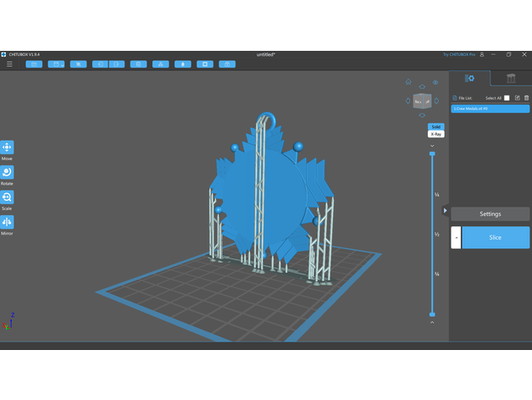Click the Slice button
Image resolution: width=532 pixels, height=400 pixels.
tap(495, 237)
